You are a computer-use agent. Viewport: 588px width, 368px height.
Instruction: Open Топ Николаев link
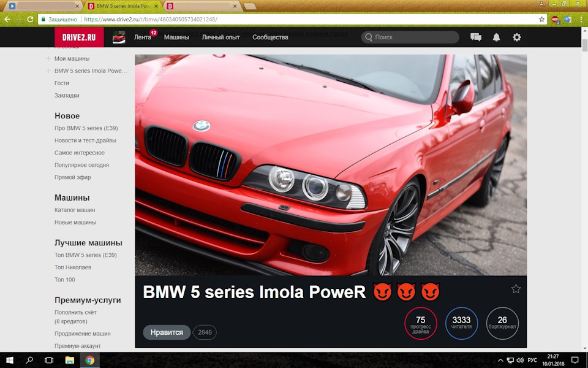click(x=73, y=267)
